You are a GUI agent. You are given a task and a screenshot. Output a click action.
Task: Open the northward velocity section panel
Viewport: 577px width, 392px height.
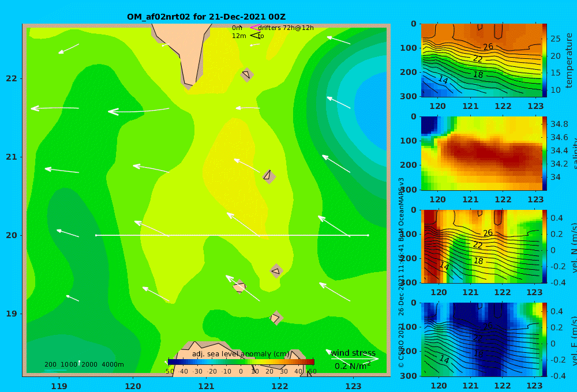[x=481, y=247]
